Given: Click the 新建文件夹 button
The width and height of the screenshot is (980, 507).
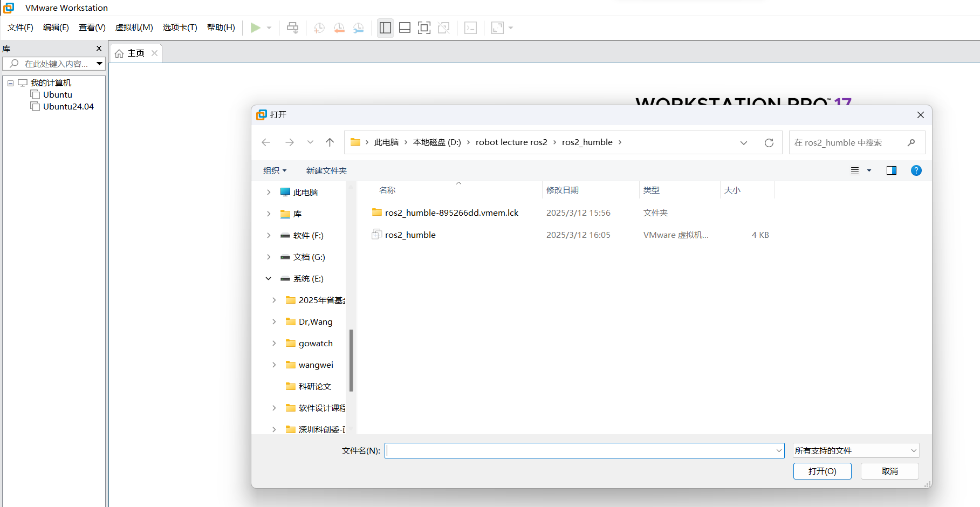Looking at the screenshot, I should pyautogui.click(x=326, y=170).
